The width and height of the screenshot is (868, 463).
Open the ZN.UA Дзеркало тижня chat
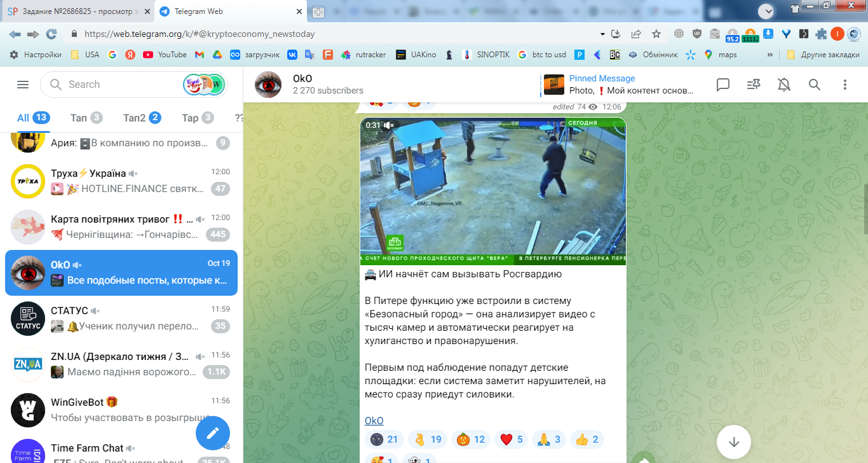pos(121,364)
